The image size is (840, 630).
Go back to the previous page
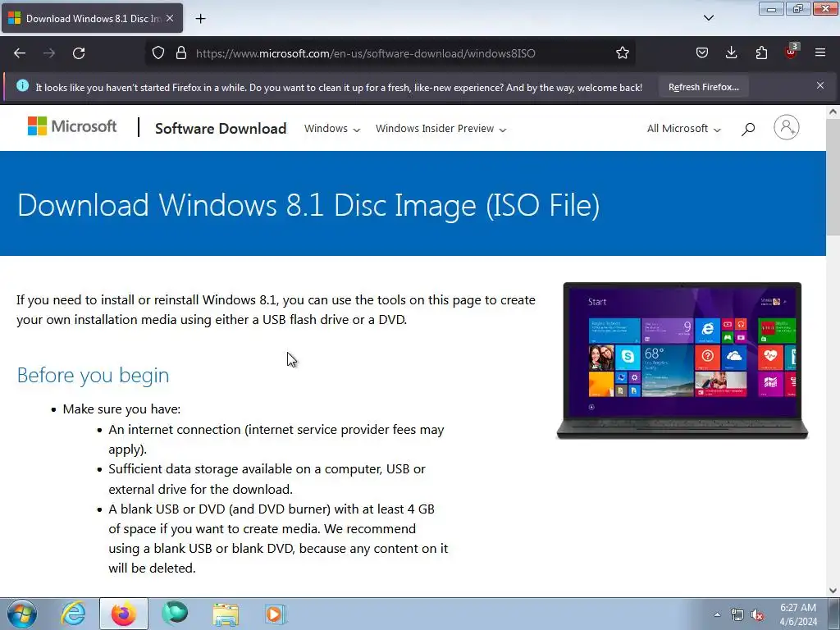(20, 53)
